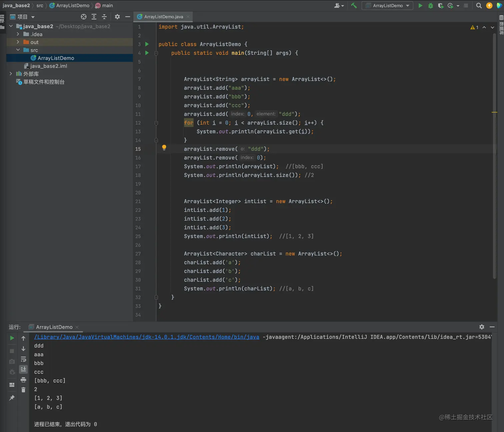The height and width of the screenshot is (432, 504).
Task: Select the ArrayListDemo.java editor tab
Action: 163,17
